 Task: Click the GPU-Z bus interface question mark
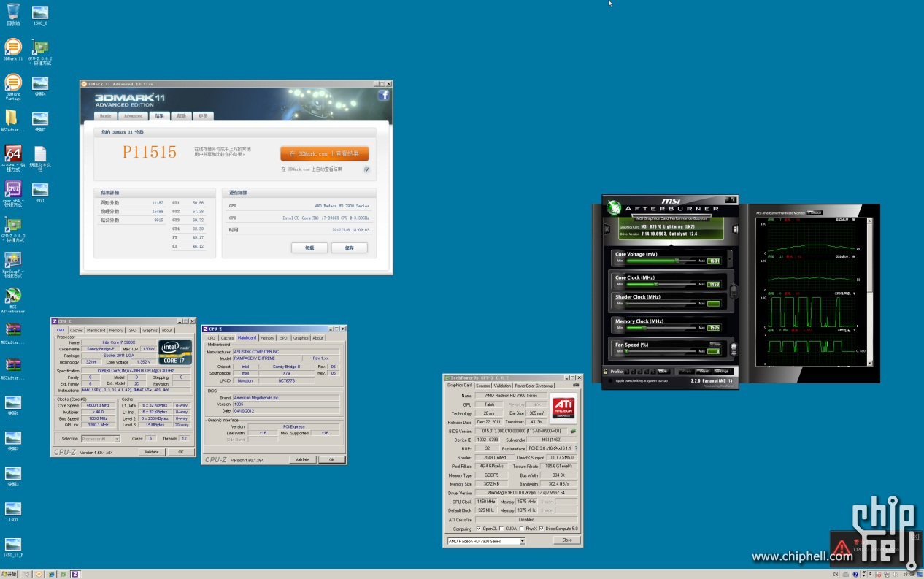click(576, 448)
